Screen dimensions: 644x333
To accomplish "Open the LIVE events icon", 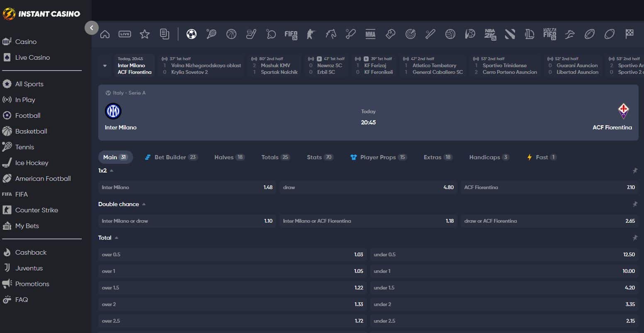I will [125, 34].
